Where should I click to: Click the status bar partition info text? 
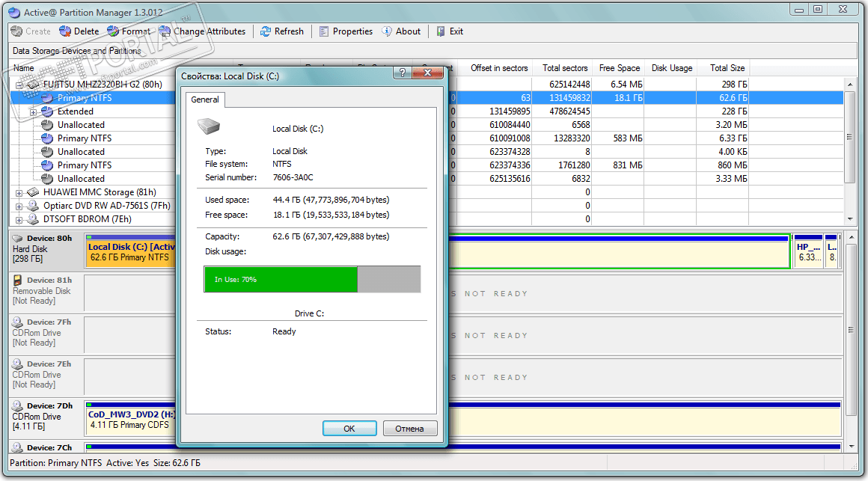106,463
